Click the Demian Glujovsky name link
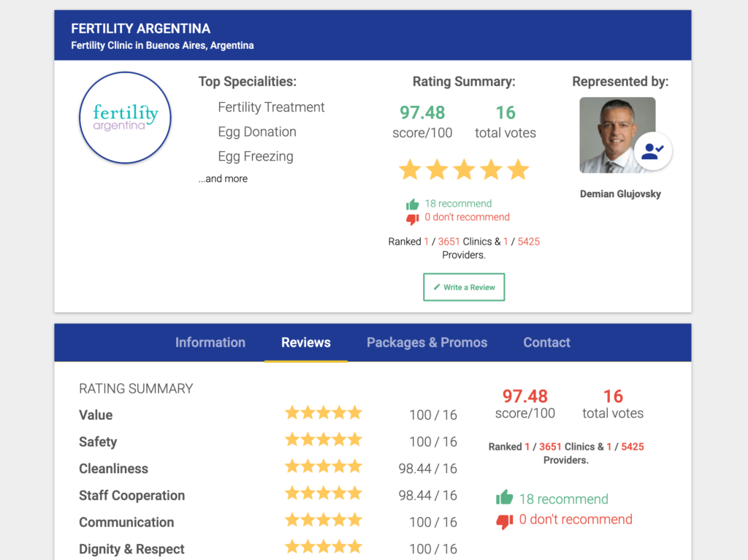The width and height of the screenshot is (748, 560). [620, 194]
